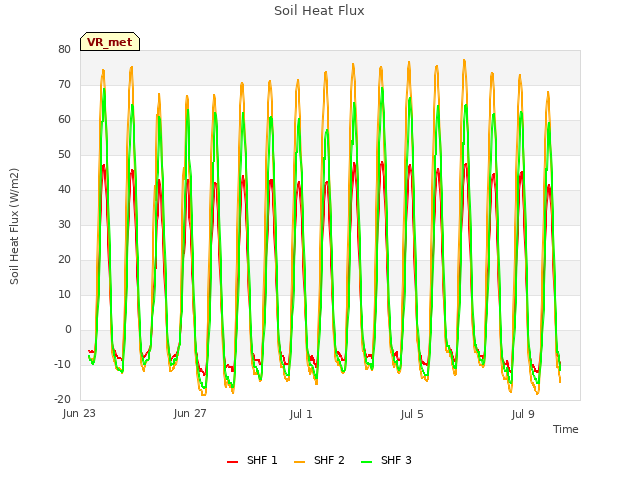Click the Jul 1 axis tick label
Viewport: 640px width, 480px height.
coord(301,414)
